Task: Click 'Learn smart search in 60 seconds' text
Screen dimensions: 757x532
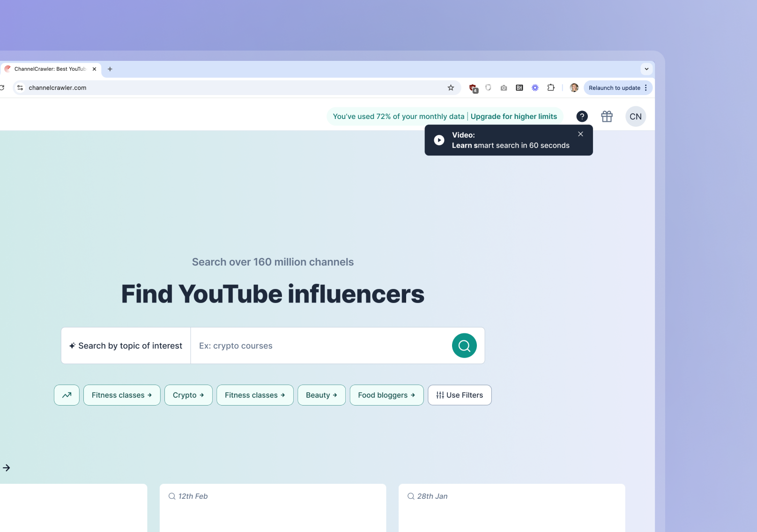Action: tap(511, 146)
